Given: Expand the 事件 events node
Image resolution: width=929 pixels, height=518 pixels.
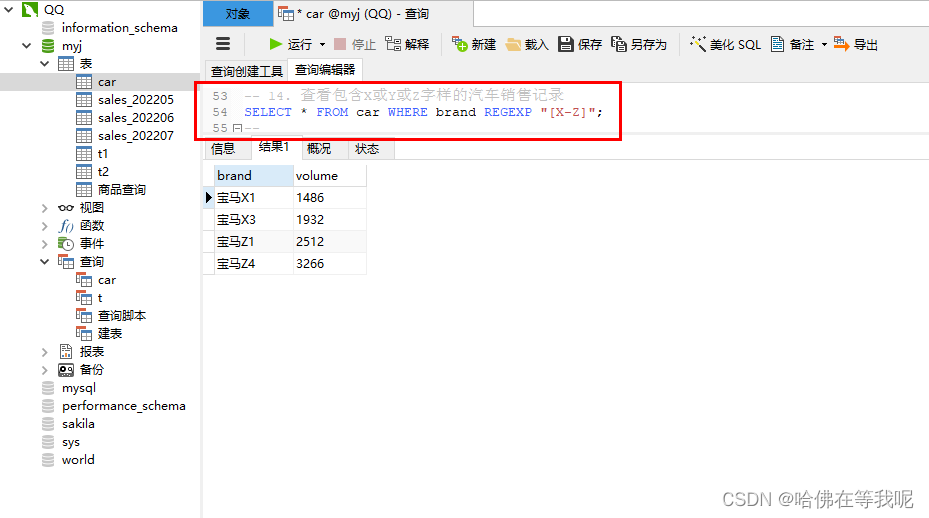Looking at the screenshot, I should tap(44, 244).
